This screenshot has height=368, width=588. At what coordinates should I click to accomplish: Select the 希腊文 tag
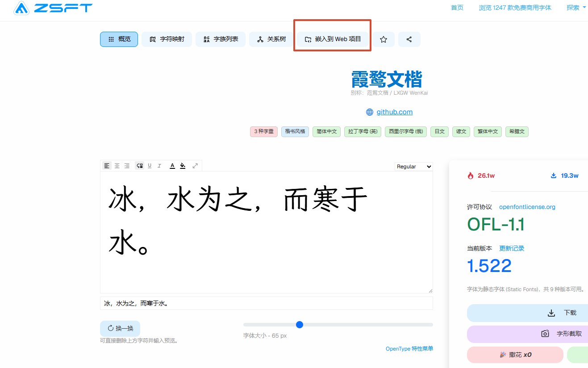[517, 132]
